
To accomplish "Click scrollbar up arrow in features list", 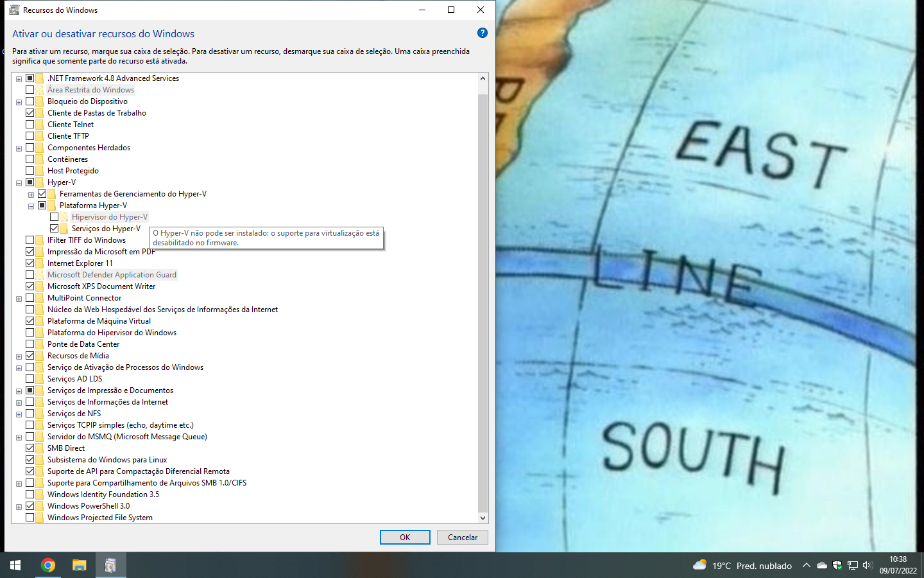I will pos(483,78).
